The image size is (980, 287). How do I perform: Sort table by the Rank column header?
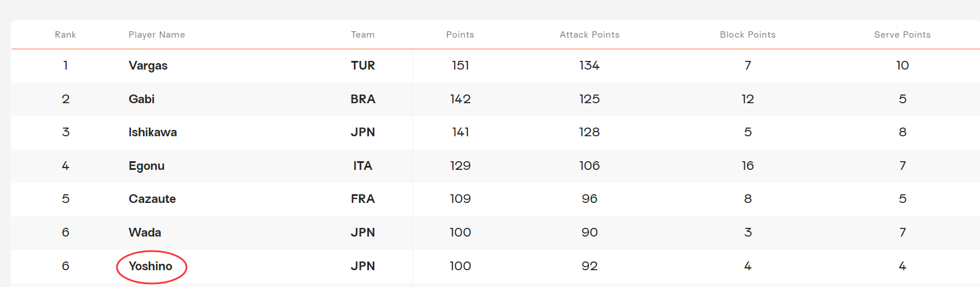point(65,35)
